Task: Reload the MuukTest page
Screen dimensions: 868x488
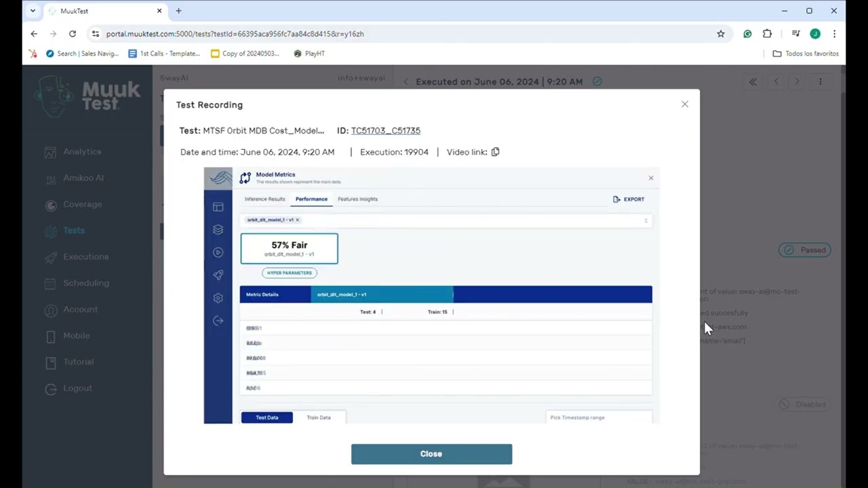Action: tap(73, 34)
